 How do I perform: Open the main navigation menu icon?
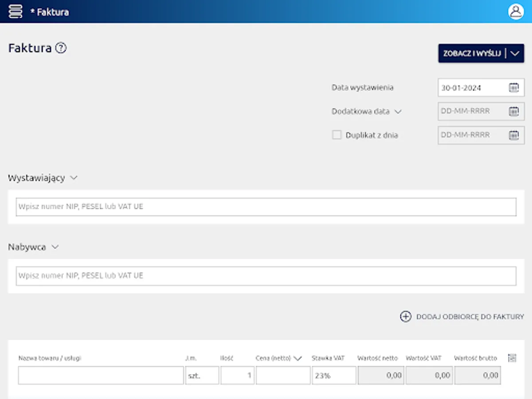coord(15,11)
